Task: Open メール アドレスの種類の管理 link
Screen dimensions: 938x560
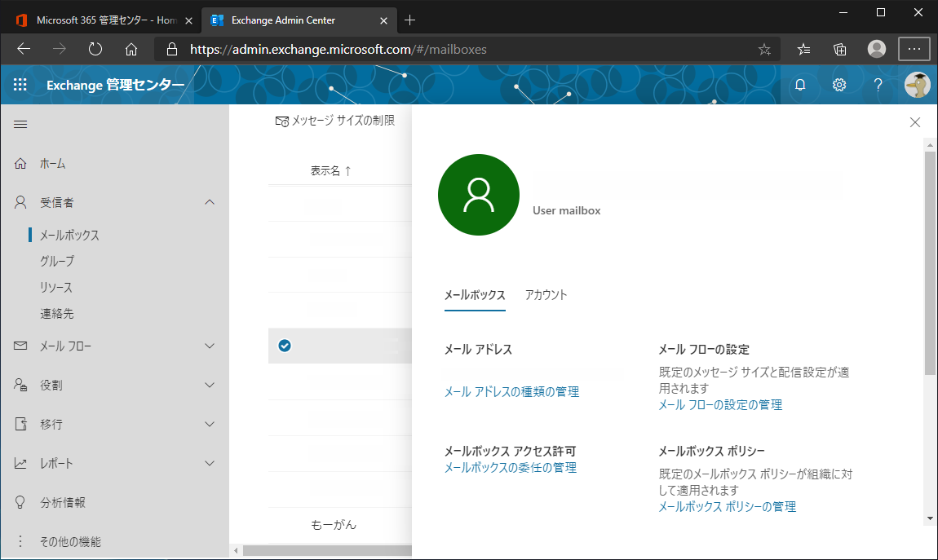Action: point(511,391)
